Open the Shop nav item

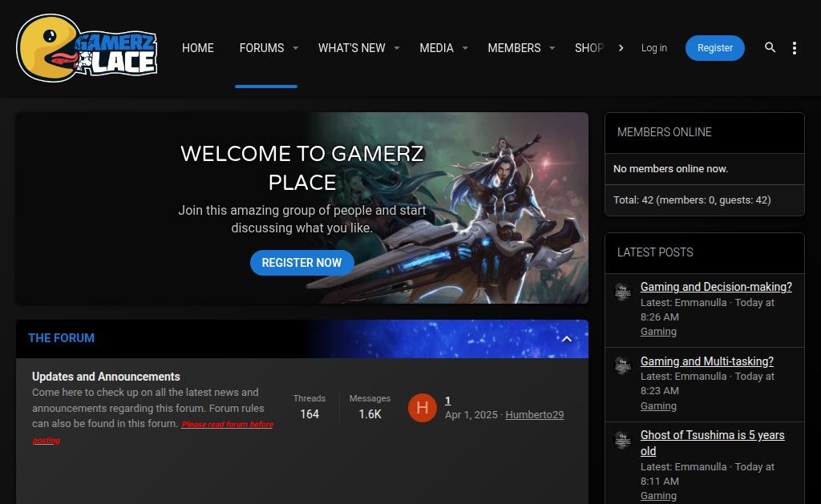[589, 48]
